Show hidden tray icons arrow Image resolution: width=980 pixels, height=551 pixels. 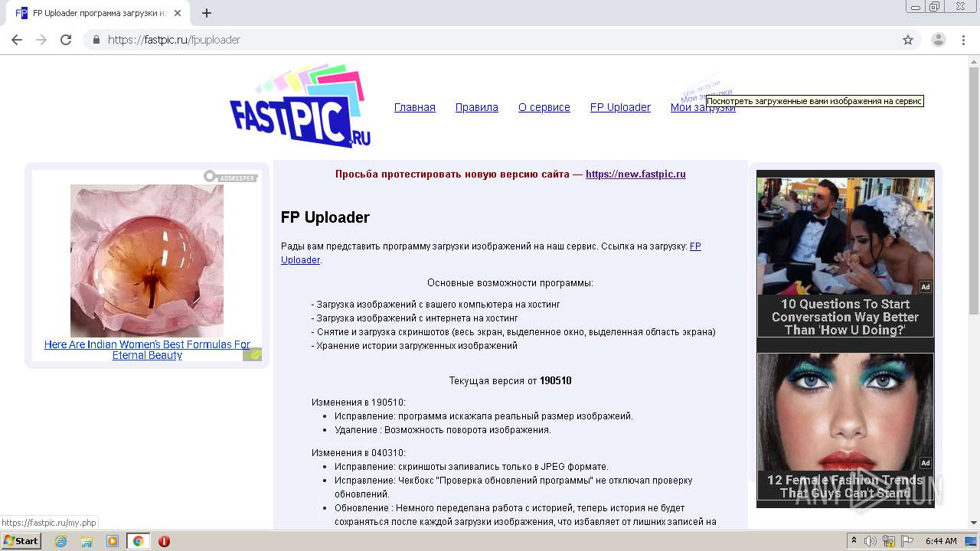click(854, 541)
